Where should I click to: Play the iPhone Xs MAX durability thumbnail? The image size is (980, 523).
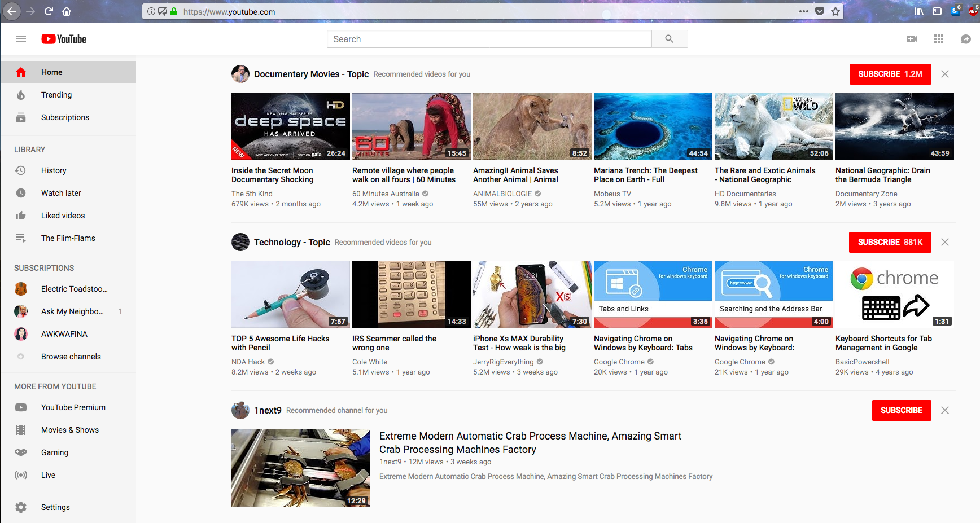[532, 295]
